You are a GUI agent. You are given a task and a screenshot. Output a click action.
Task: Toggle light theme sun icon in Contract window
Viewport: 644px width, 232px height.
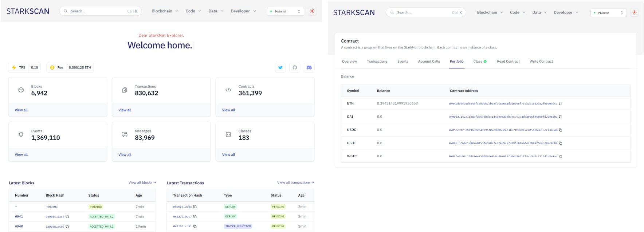pyautogui.click(x=635, y=12)
